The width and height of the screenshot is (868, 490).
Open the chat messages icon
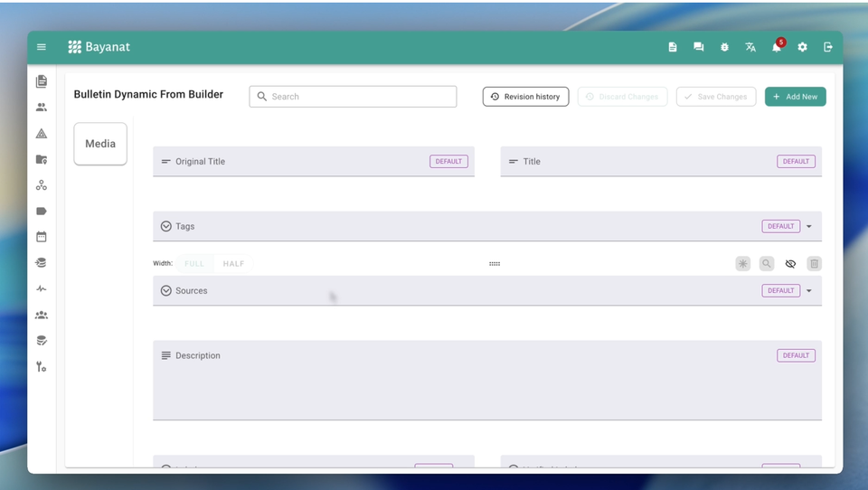point(699,47)
